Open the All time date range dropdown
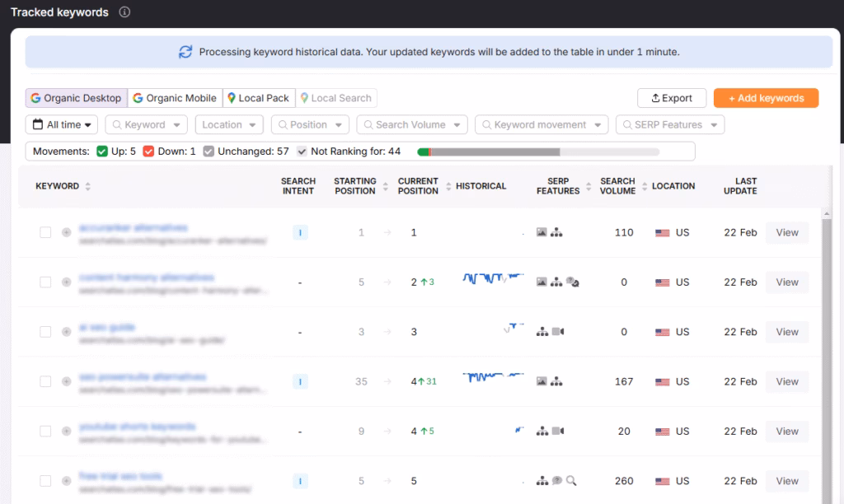The image size is (844, 504). (x=61, y=124)
